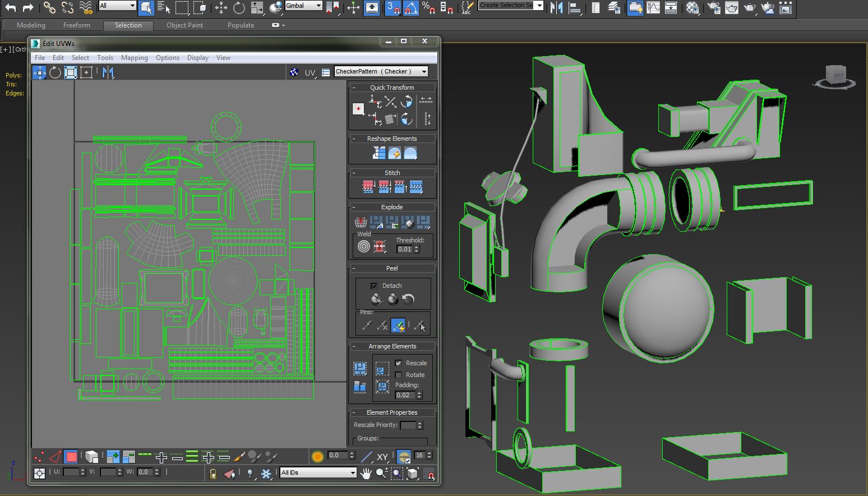Open the CheckerPattern texture dropdown

click(x=380, y=71)
